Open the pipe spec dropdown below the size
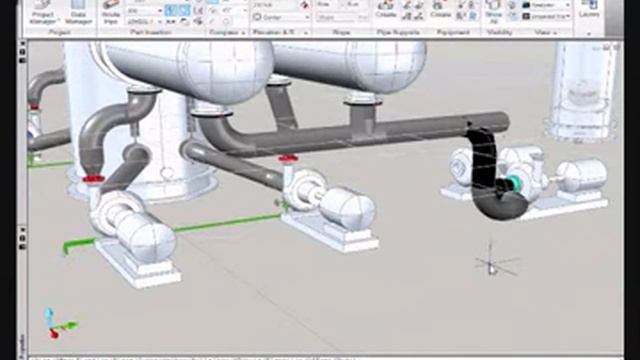The width and height of the screenshot is (640, 360). 145,21
